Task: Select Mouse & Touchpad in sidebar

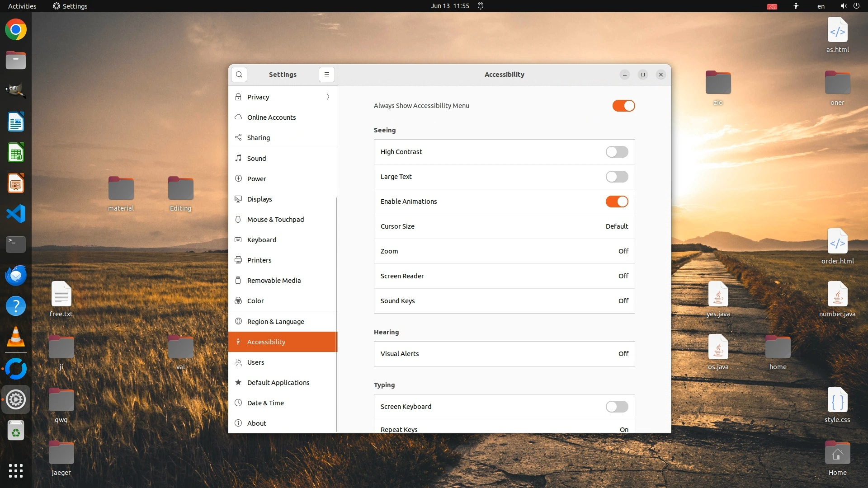Action: coord(275,220)
